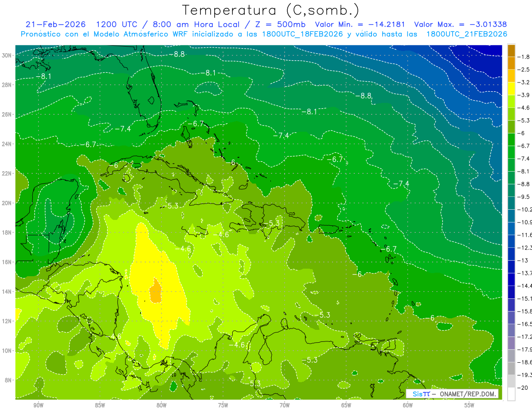Image resolution: width=532 pixels, height=411 pixels.
Task: Click the "22N" latitude axis label
Action: pyautogui.click(x=8, y=173)
